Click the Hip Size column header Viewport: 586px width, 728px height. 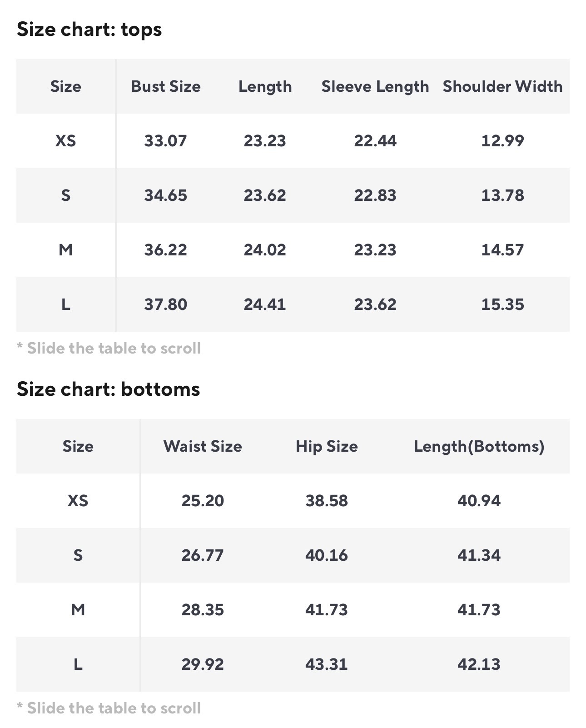327,446
